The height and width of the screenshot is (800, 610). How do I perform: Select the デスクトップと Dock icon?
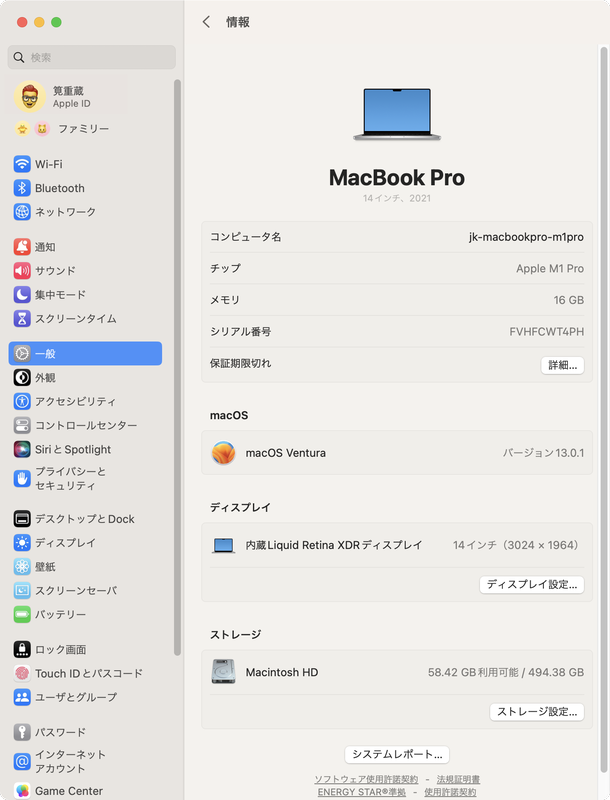point(22,519)
